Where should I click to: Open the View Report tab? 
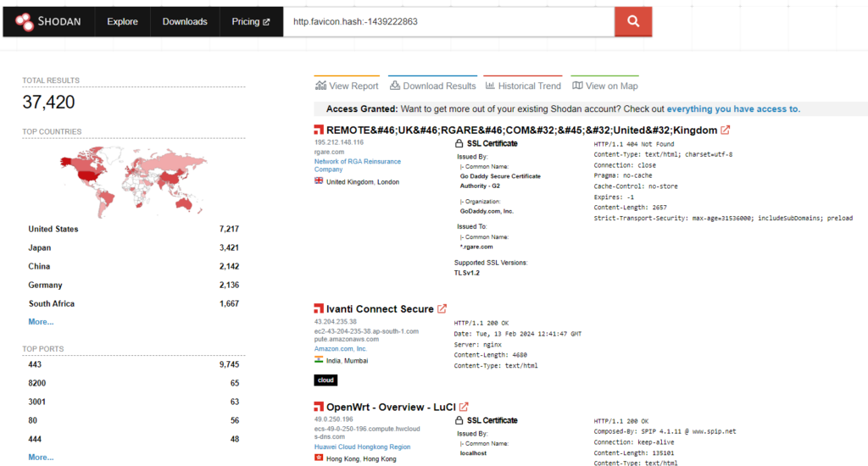[x=347, y=86]
